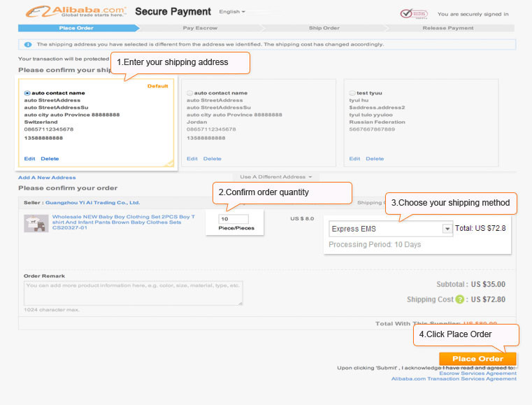532x405 pixels.
Task: Open the English language dropdown
Action: coord(232,12)
